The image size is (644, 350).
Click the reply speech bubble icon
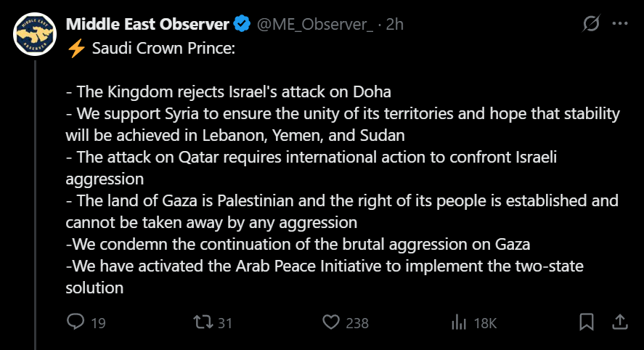tap(76, 322)
